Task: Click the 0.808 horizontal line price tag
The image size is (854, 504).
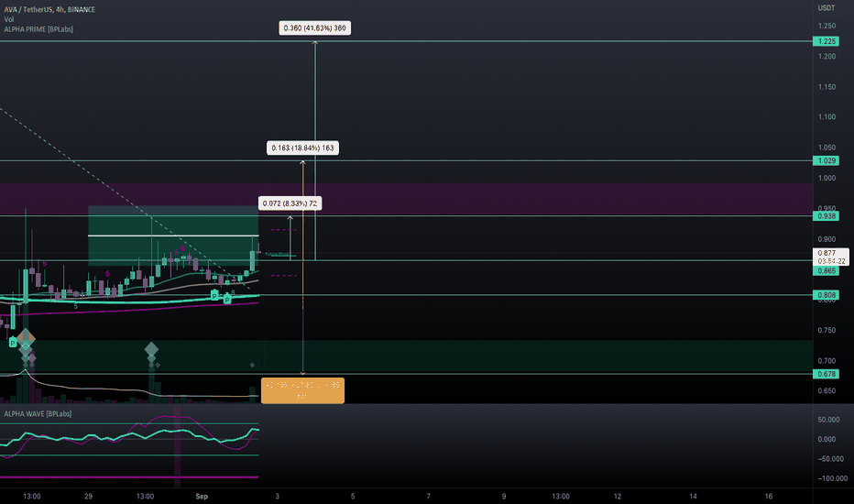Action: pyautogui.click(x=826, y=295)
